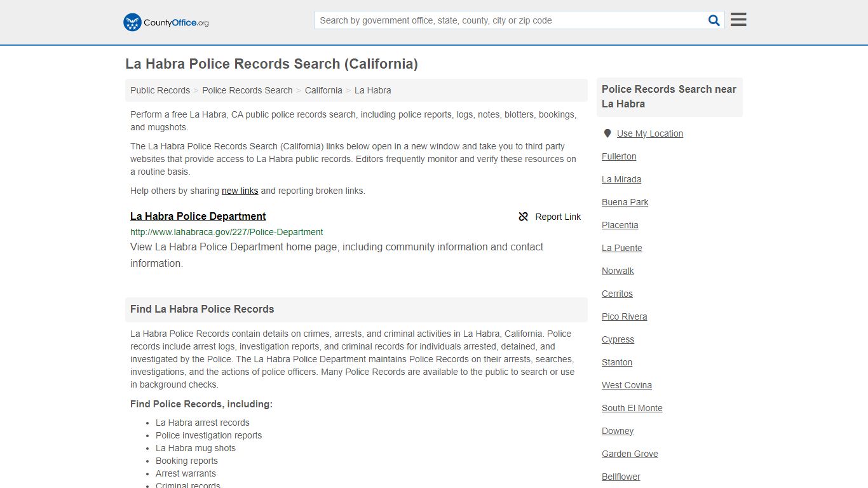The width and height of the screenshot is (868, 488).
Task: Visit the lahabraca.gov Police-Department URL
Action: pos(227,232)
